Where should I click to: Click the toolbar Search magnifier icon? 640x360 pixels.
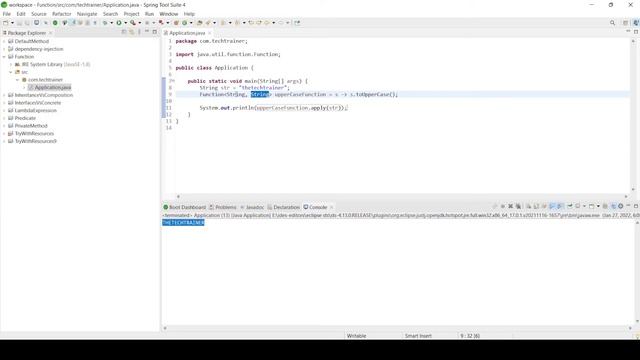click(x=612, y=23)
